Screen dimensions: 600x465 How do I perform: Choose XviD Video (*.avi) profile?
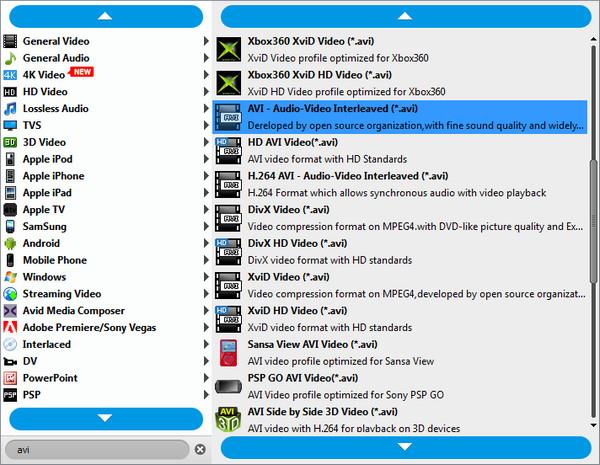point(400,285)
